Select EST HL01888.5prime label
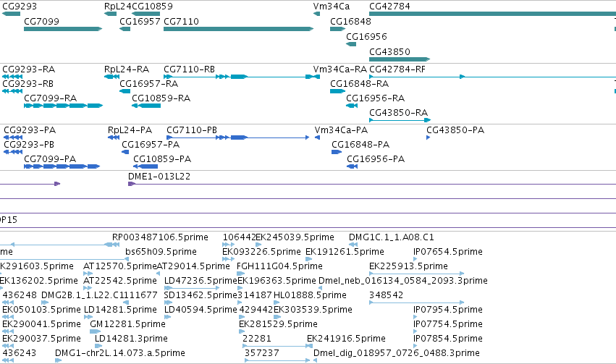Image resolution: width=616 pixels, height=364 pixels. 311,295
